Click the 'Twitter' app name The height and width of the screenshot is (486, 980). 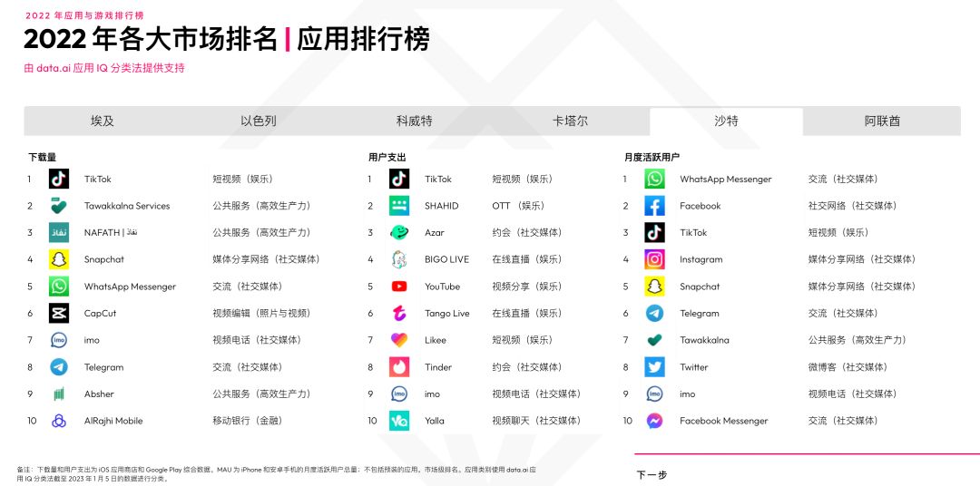pos(694,366)
